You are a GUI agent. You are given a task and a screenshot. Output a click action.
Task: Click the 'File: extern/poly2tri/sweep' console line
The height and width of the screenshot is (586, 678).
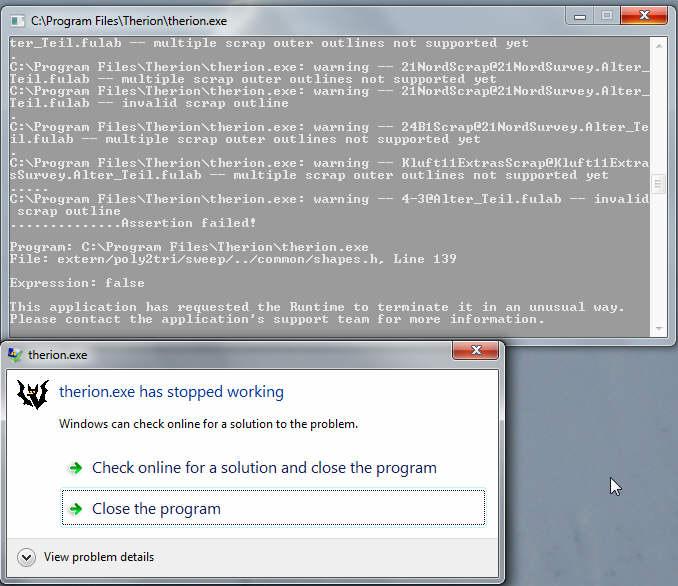coord(233,259)
